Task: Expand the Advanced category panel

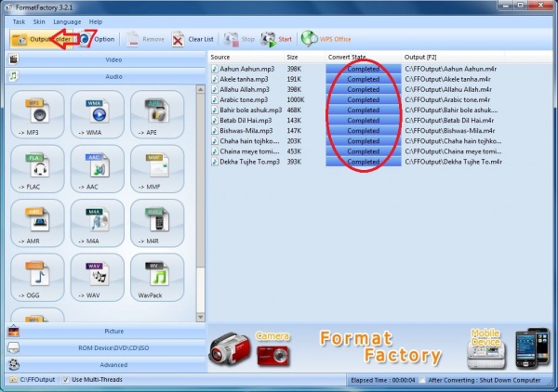Action: point(106,365)
